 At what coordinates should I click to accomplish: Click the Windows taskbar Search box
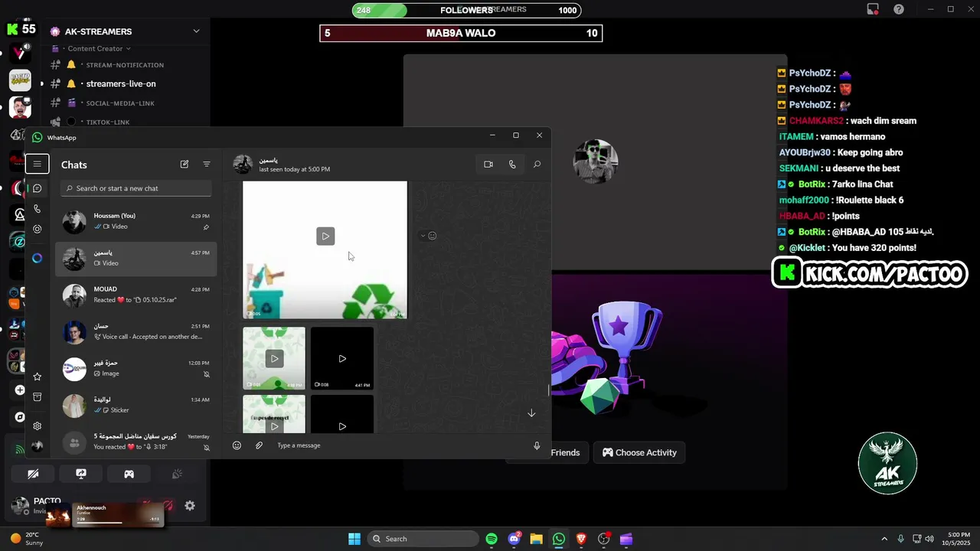pyautogui.click(x=423, y=539)
